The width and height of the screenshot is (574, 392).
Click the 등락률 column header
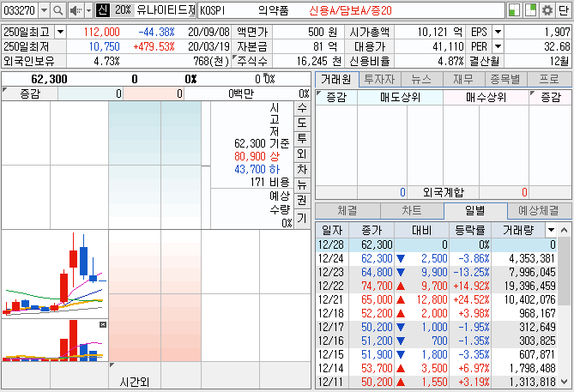[x=470, y=230]
